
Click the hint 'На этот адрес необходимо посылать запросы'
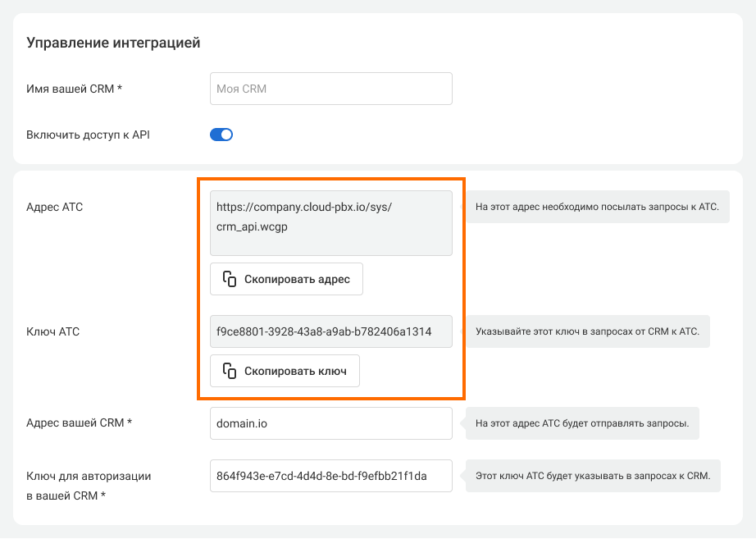point(597,207)
